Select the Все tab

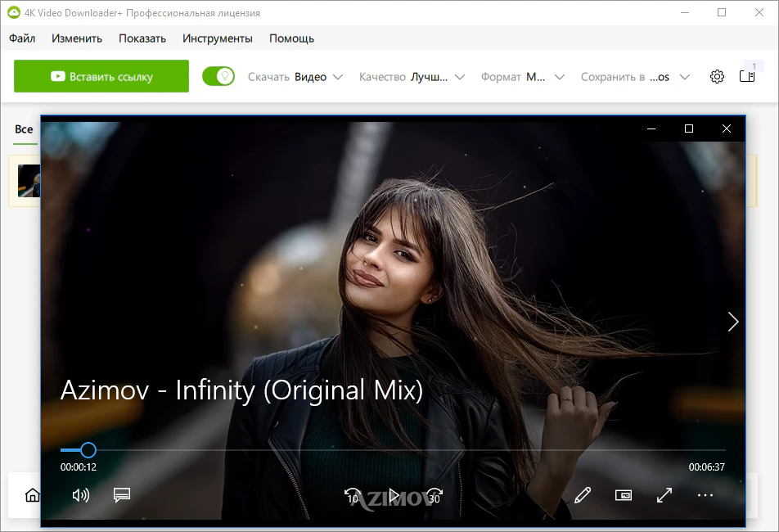pos(24,129)
